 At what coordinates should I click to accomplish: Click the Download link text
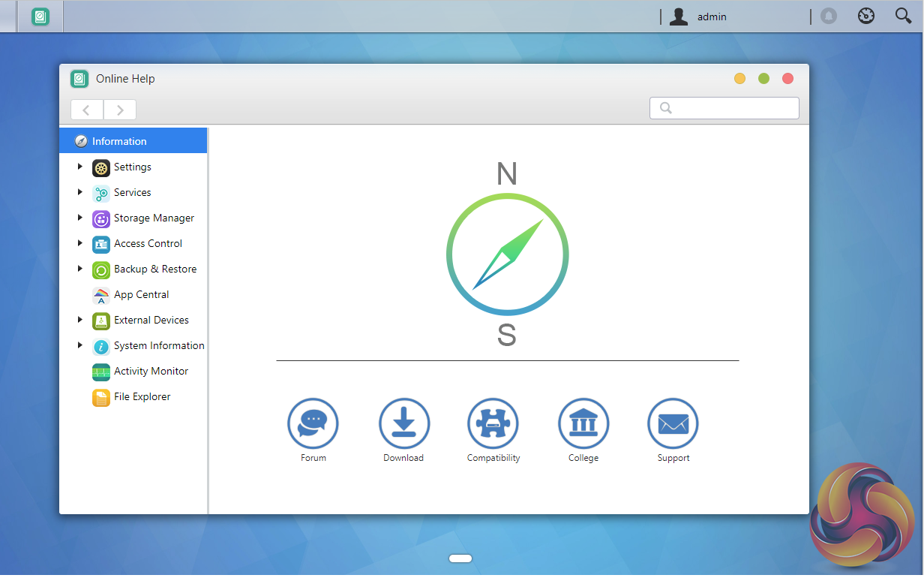click(x=403, y=458)
